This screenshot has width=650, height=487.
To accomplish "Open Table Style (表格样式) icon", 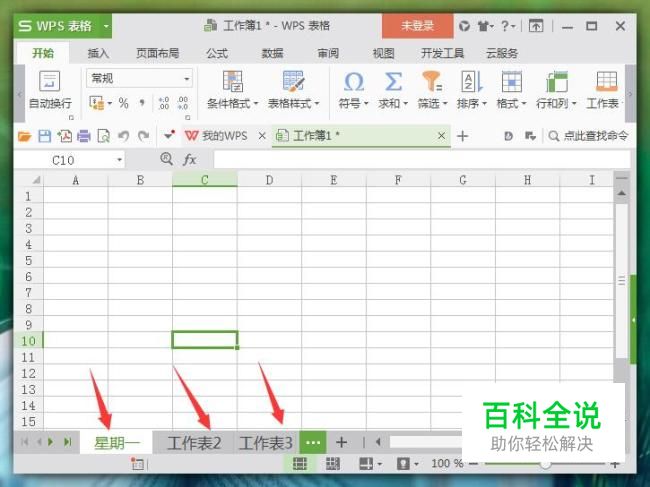I will (293, 81).
